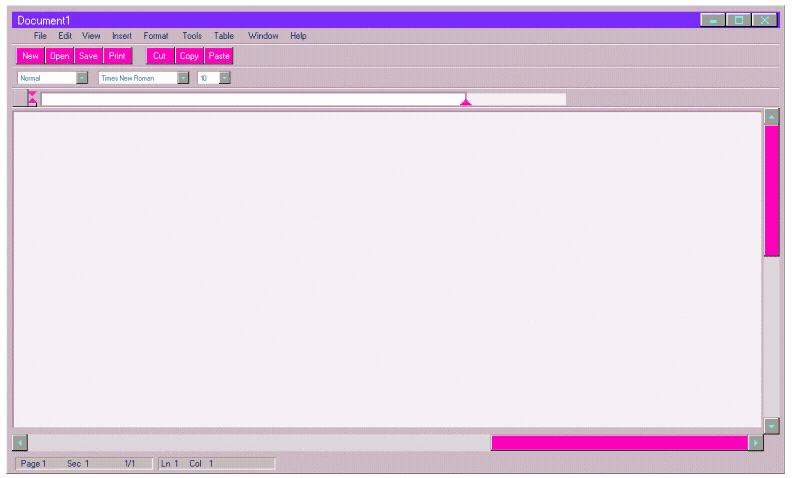This screenshot has height=478, width=793.
Task: Click the left indent marker on ruler
Action: (x=32, y=98)
